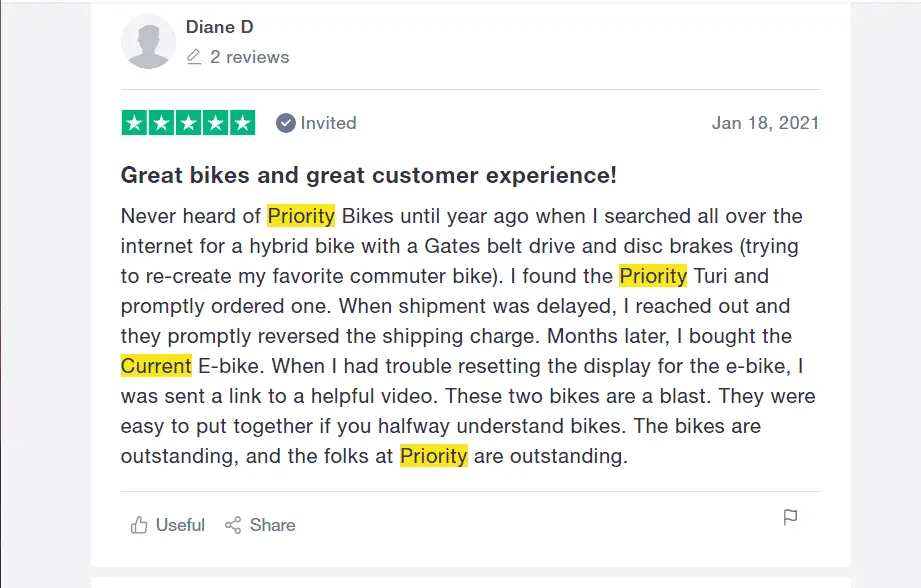Click the highlighted word 'Current'
The image size is (921, 588).
pyautogui.click(x=156, y=365)
